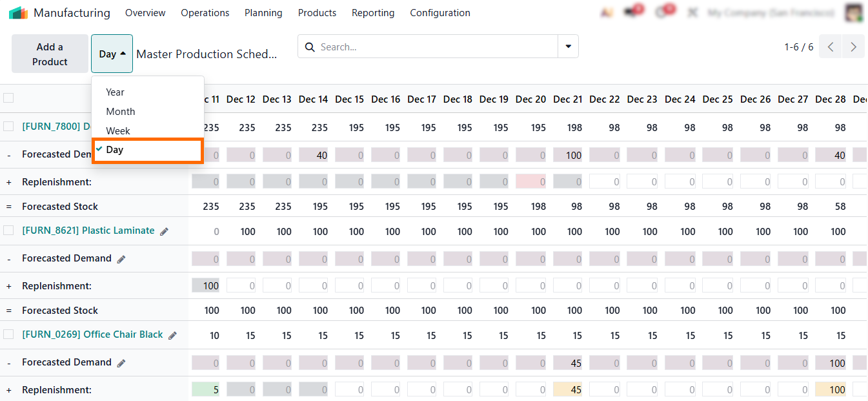Expand the search options dropdown arrow
This screenshot has height=401, width=868.
tap(568, 46)
